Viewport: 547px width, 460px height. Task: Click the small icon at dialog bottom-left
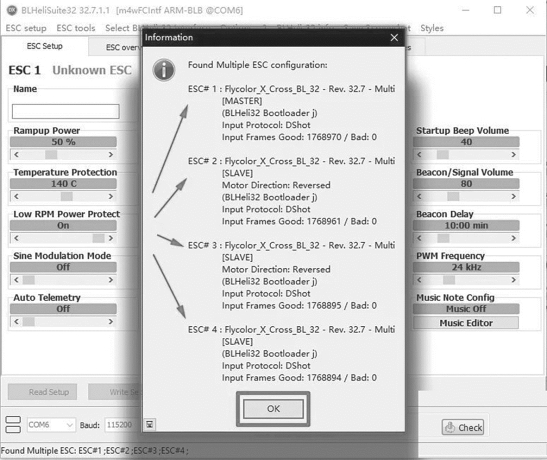pos(150,424)
